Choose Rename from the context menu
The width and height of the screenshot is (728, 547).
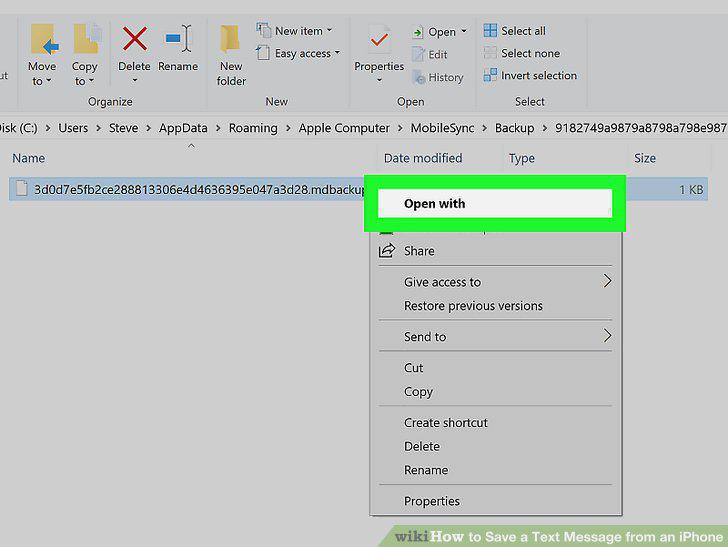pyautogui.click(x=495, y=470)
